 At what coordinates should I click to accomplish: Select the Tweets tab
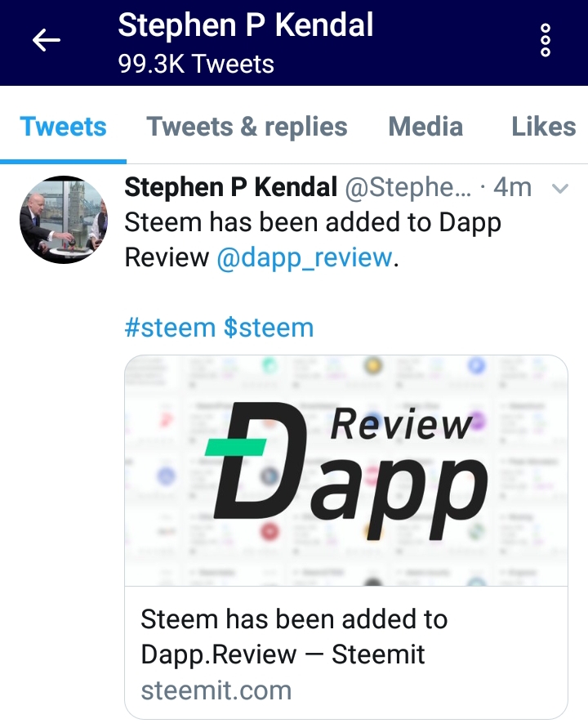point(63,127)
